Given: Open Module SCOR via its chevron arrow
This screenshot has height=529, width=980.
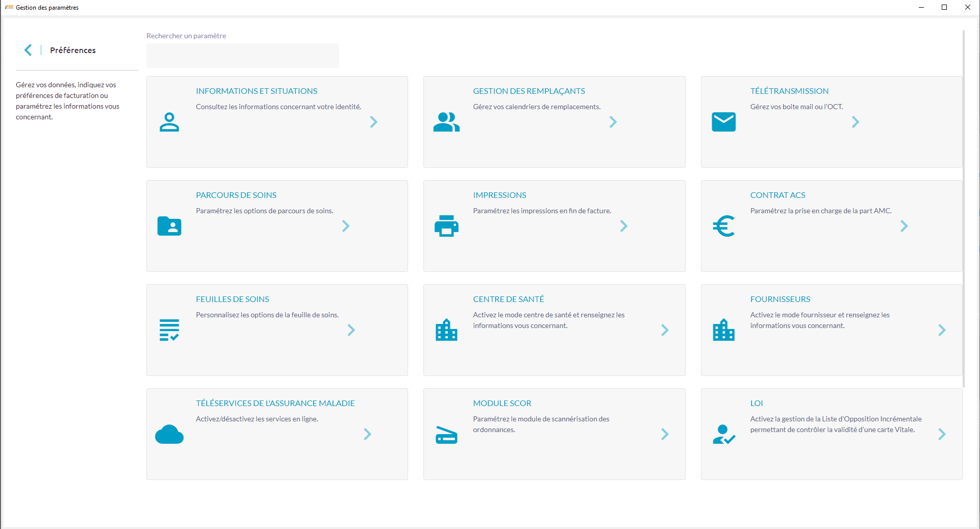Looking at the screenshot, I should (x=665, y=434).
